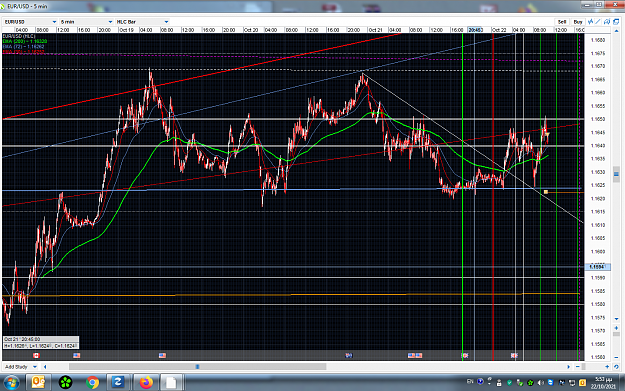Open the Add Study dropdown
Screen dimensions: 625x391
20,367
